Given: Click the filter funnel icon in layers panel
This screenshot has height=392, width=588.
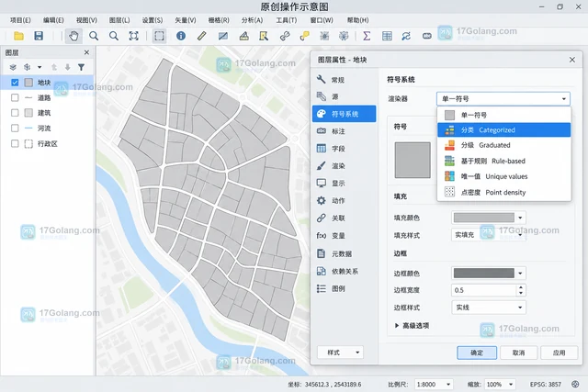Looking at the screenshot, I should coord(81,67).
